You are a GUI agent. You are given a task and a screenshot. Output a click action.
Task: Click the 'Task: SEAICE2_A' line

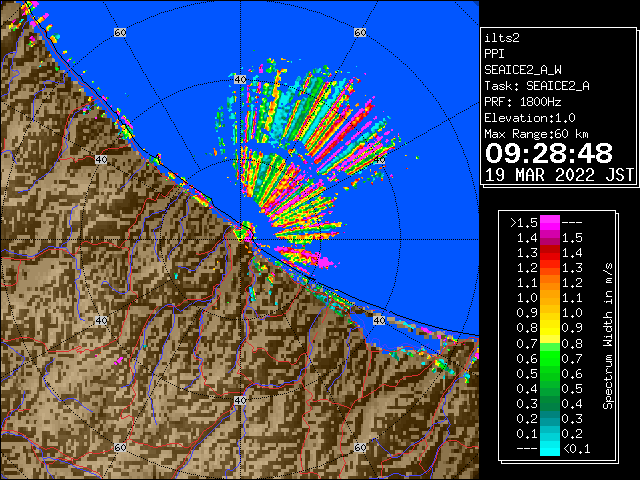(x=537, y=86)
